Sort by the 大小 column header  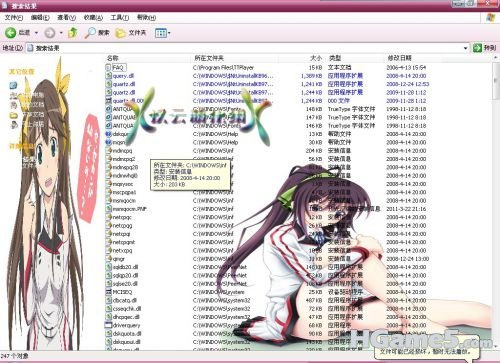(316, 58)
